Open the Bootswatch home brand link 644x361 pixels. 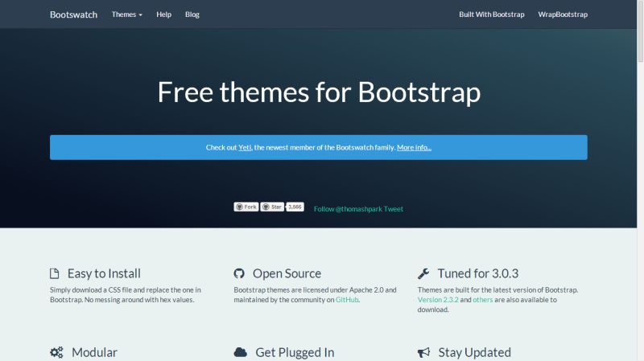73,14
